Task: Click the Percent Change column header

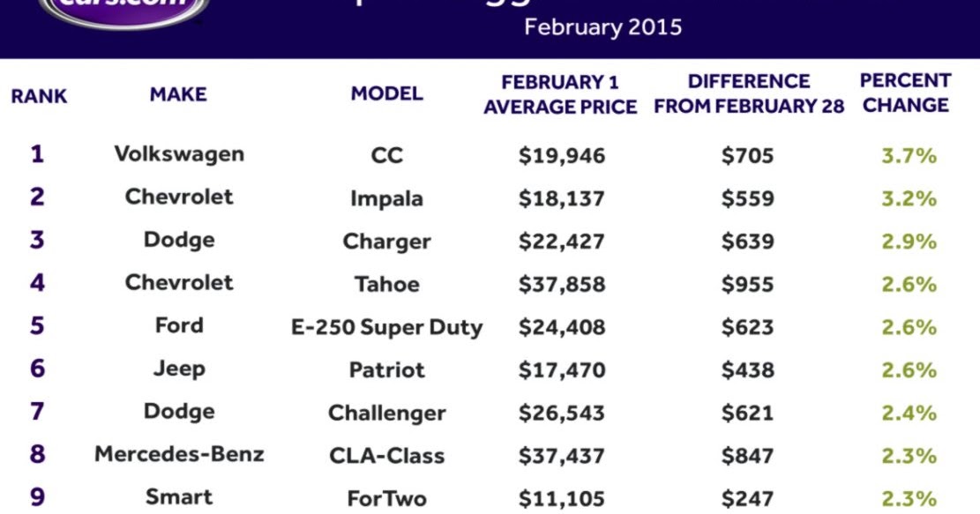Action: tap(905, 93)
